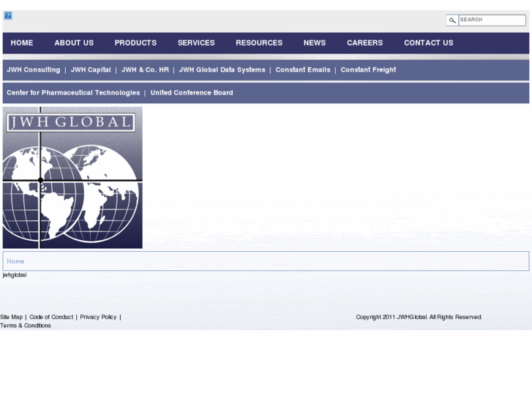Open the Terms & Conditions footer link
Viewport: 532px width, 399px height.
26,325
